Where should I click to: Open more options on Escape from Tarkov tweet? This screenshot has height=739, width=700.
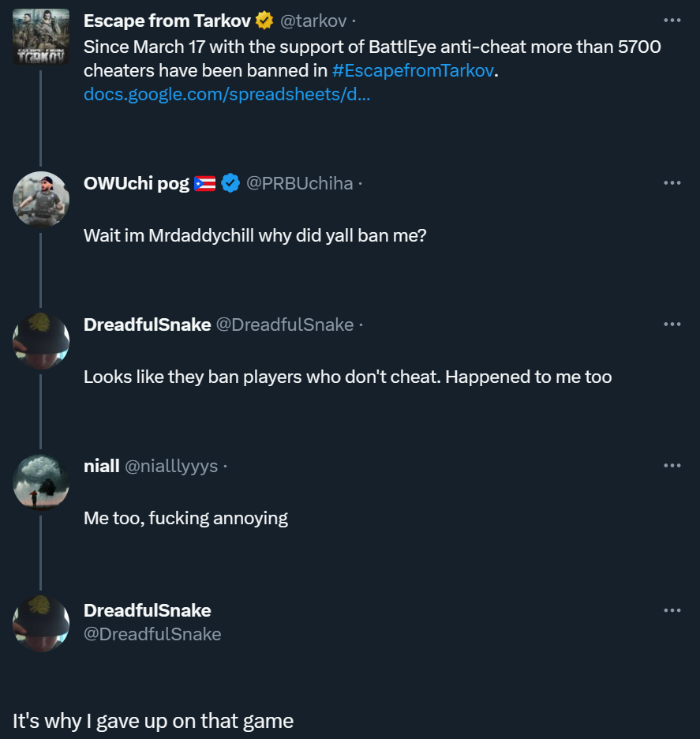(x=672, y=21)
